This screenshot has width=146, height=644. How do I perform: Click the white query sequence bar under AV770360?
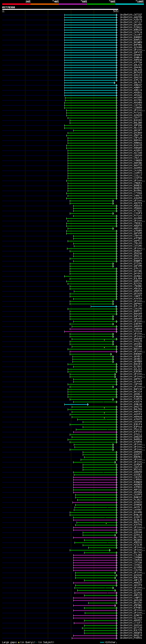[60, 10]
